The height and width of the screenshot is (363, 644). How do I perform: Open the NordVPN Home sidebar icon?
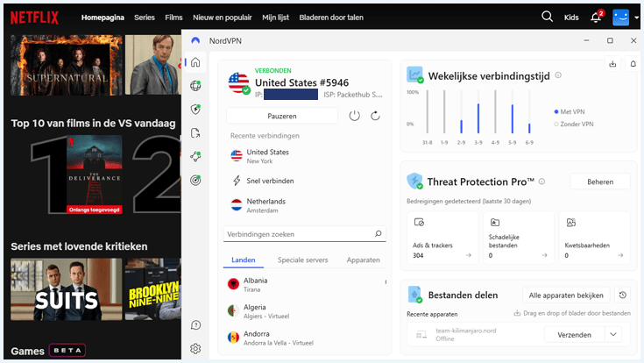[x=195, y=62]
